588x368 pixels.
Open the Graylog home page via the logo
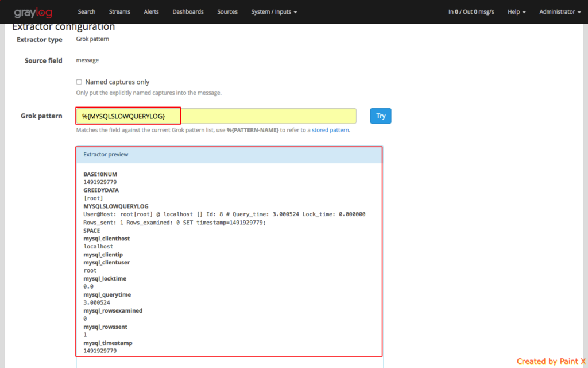[x=33, y=11]
